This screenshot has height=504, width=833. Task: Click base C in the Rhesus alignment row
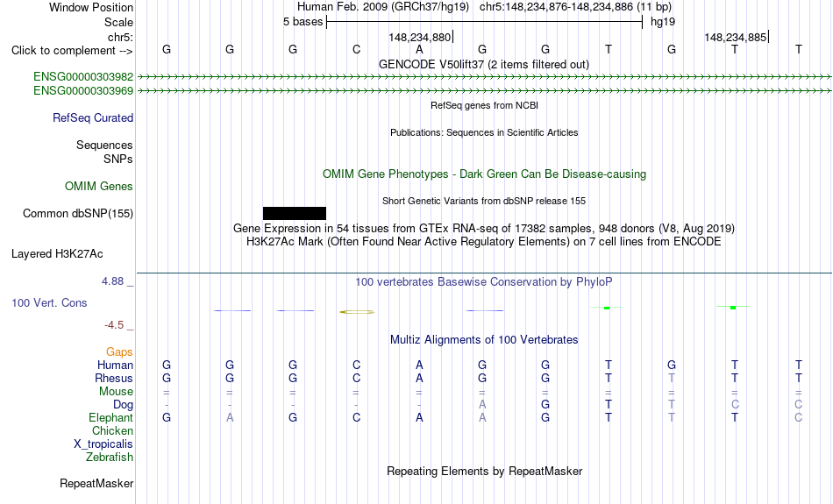pyautogui.click(x=357, y=378)
